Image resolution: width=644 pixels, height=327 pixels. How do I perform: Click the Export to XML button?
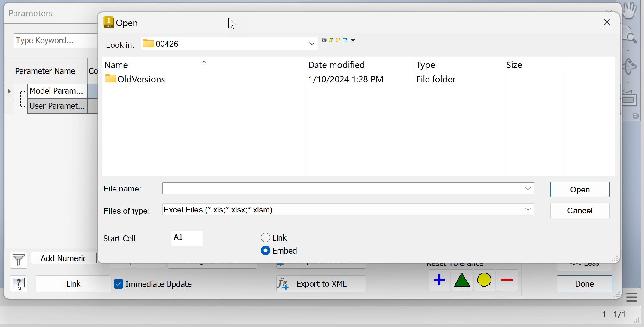pos(321,284)
